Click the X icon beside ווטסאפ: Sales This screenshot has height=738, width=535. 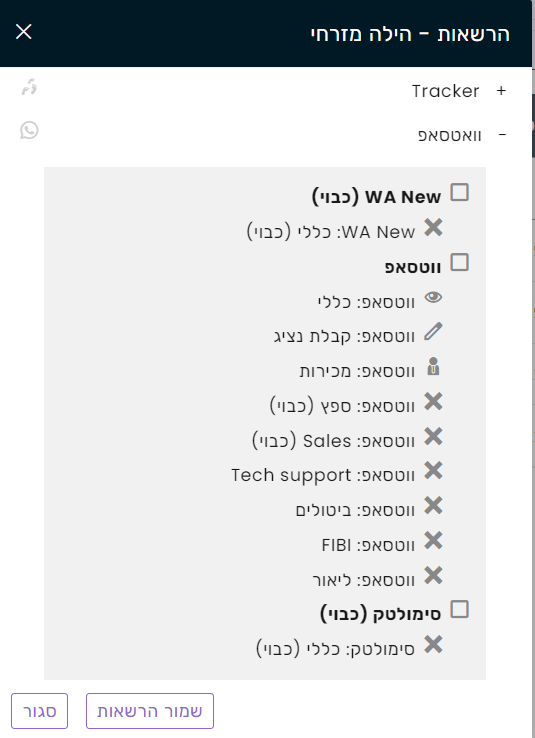tap(433, 436)
